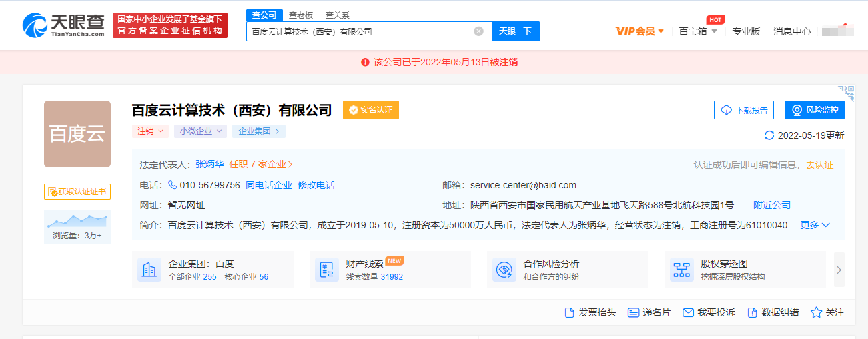Switch to the 查老板 tab

(301, 15)
